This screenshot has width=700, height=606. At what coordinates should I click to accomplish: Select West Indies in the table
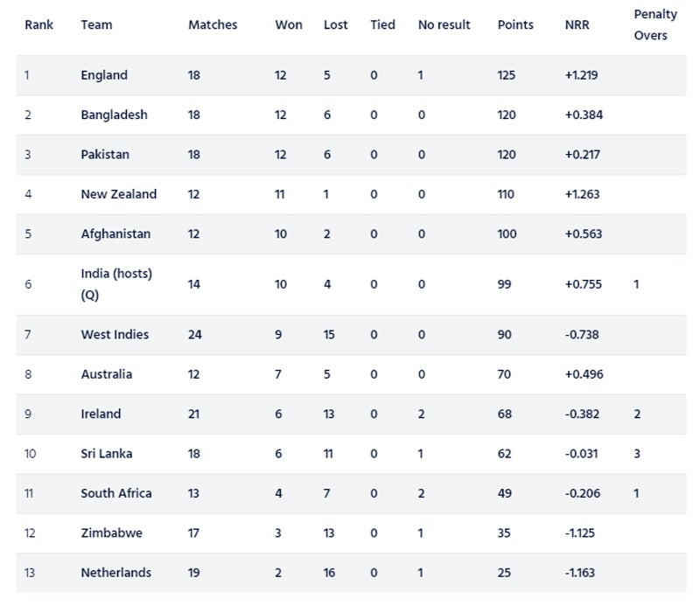(x=115, y=334)
